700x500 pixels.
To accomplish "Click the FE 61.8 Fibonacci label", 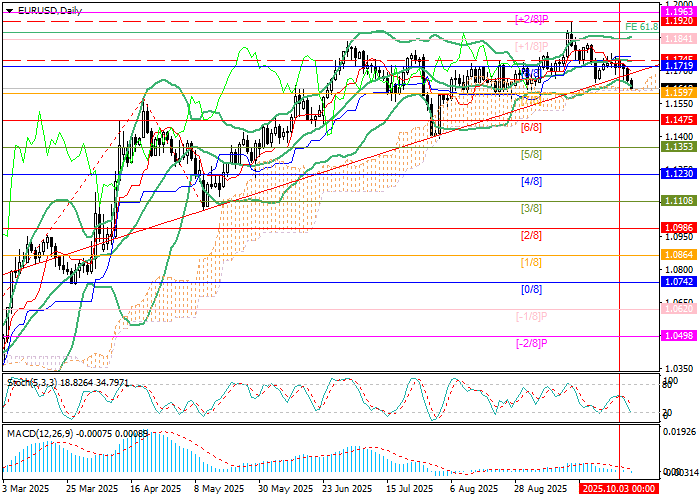I will tap(639, 27).
